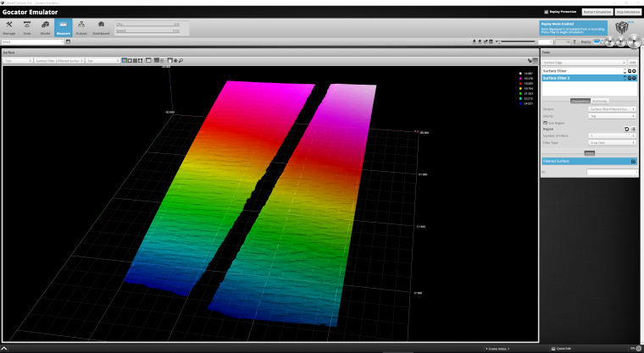Click the Restart Emulation button
Screen dimensions: 644x353
tap(597, 12)
